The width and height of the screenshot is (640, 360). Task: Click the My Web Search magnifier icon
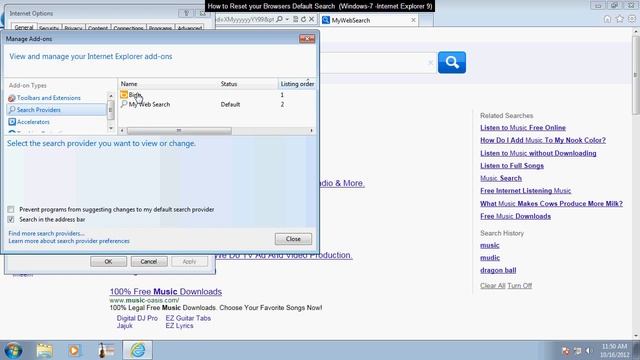124,104
